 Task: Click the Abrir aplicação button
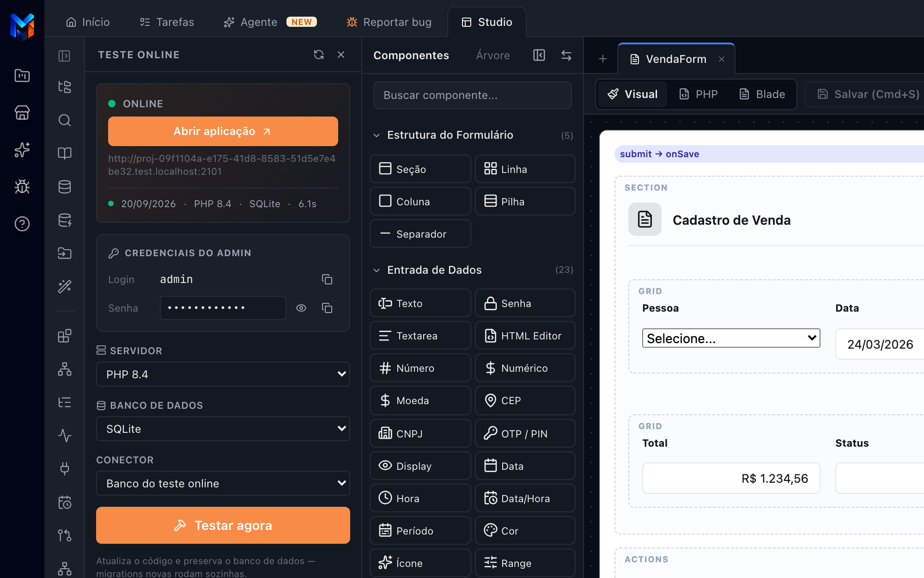(223, 131)
